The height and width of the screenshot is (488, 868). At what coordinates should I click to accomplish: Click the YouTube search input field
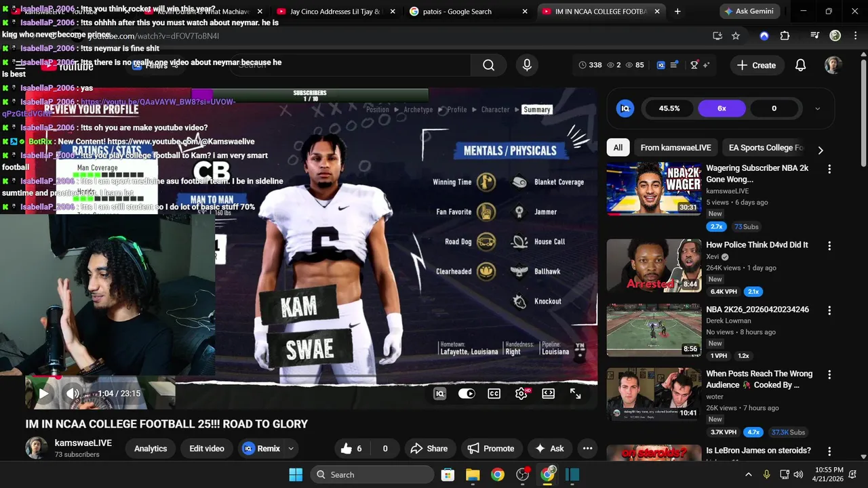351,65
